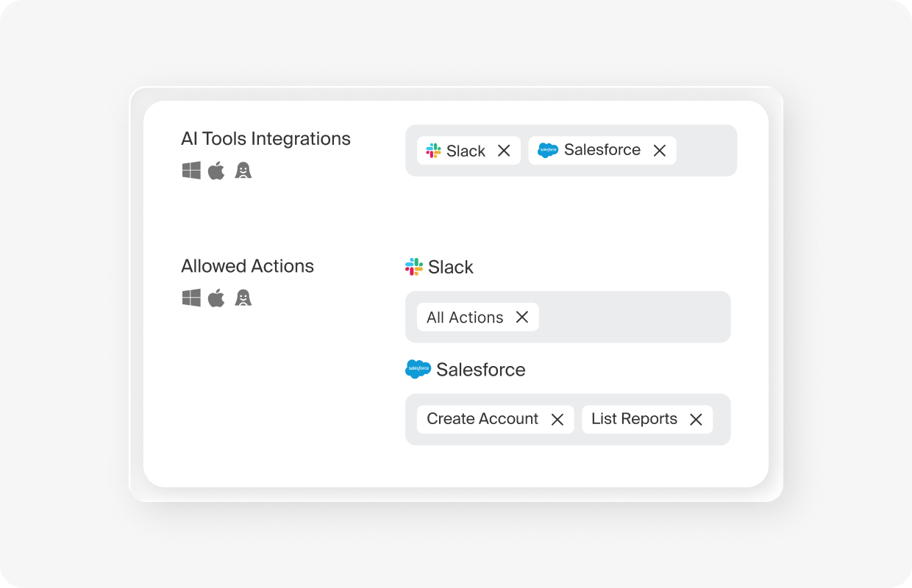The image size is (912, 588).
Task: Click empty space in the integrations input field
Action: (706, 151)
